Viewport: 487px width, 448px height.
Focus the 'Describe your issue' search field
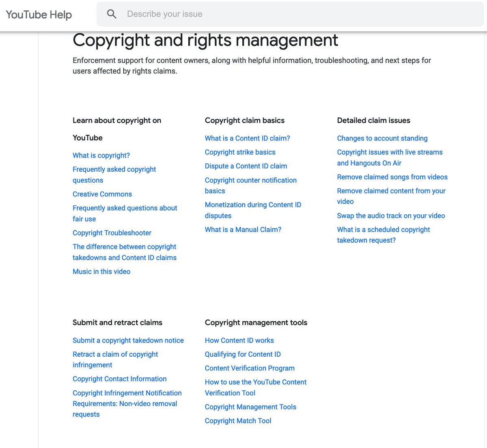pos(290,14)
